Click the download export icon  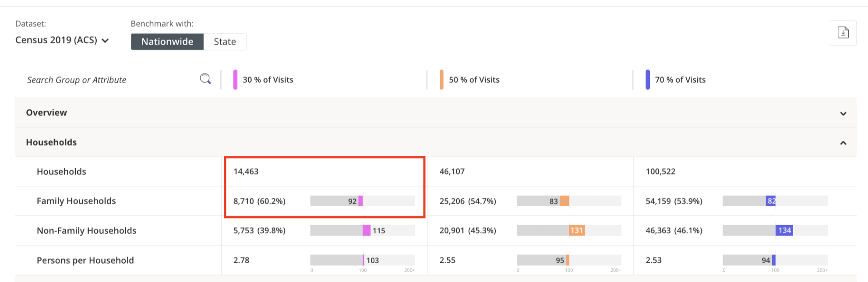click(x=843, y=33)
